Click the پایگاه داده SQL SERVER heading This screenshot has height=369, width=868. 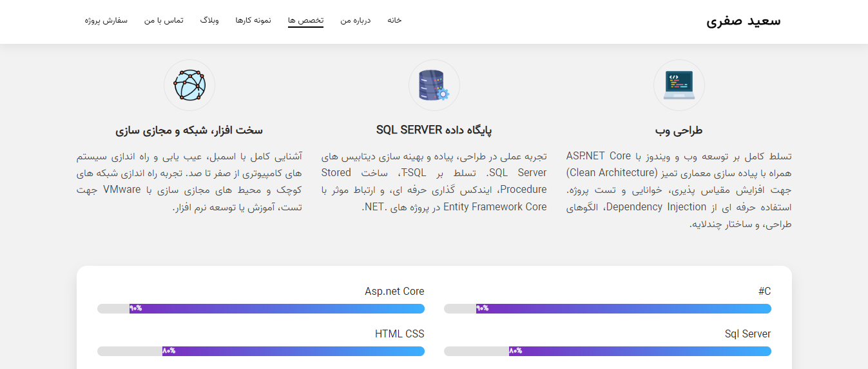coord(434,130)
